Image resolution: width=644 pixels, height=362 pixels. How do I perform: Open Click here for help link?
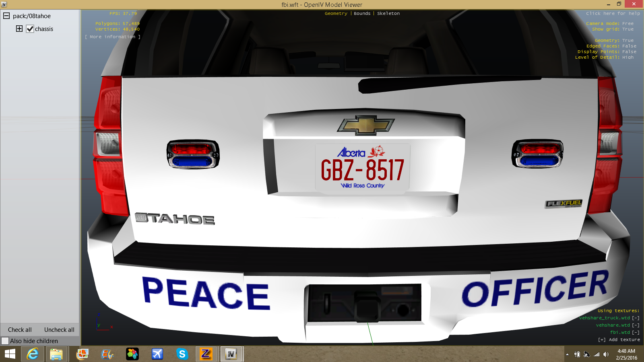click(613, 13)
